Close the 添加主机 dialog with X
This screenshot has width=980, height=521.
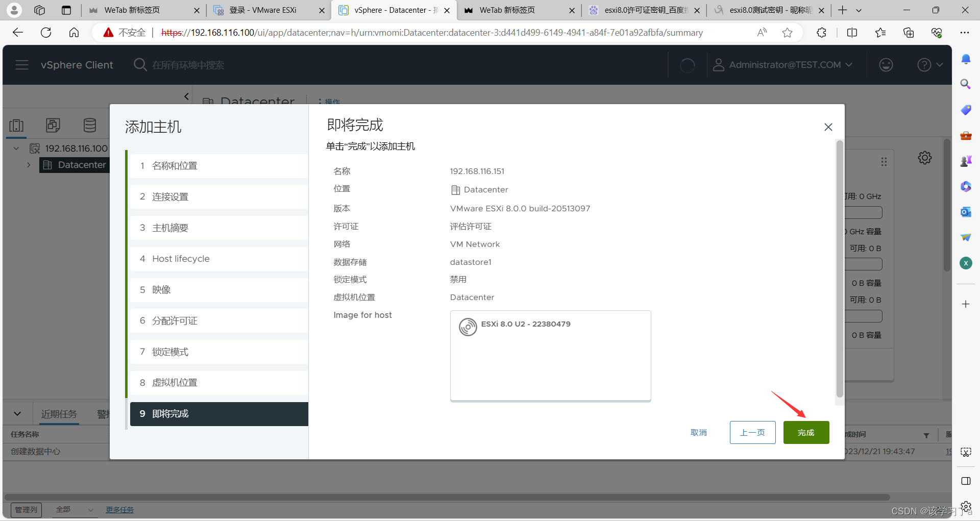click(828, 127)
